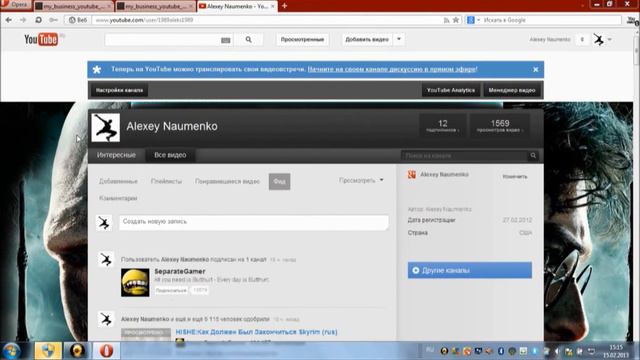Click the channel search field
This screenshot has height=360, width=640.
pos(464,156)
